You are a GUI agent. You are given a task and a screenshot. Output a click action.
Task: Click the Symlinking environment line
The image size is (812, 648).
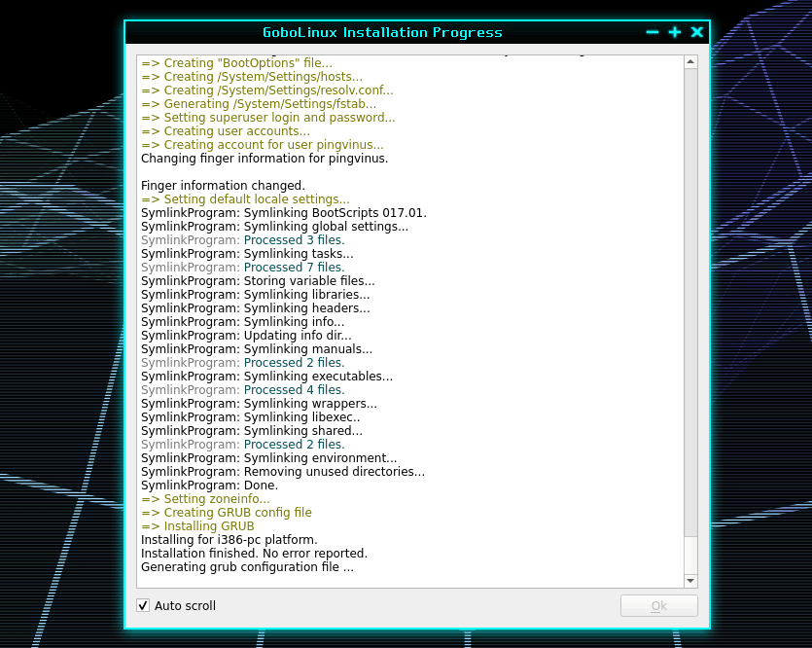[x=268, y=458]
